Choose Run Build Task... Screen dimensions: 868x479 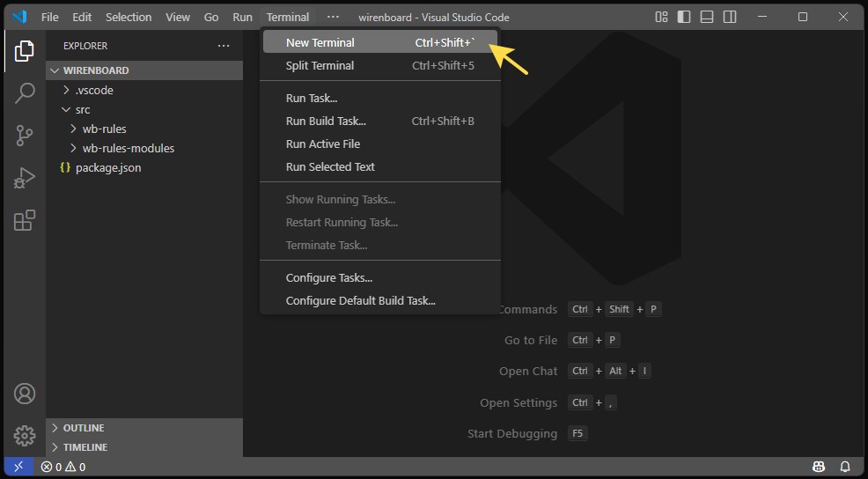tap(379, 122)
